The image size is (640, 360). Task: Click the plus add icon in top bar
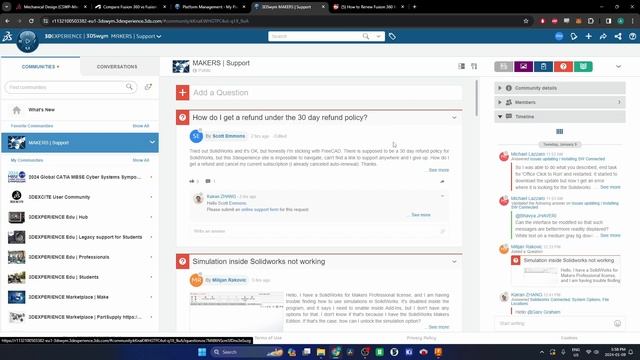(x=588, y=36)
